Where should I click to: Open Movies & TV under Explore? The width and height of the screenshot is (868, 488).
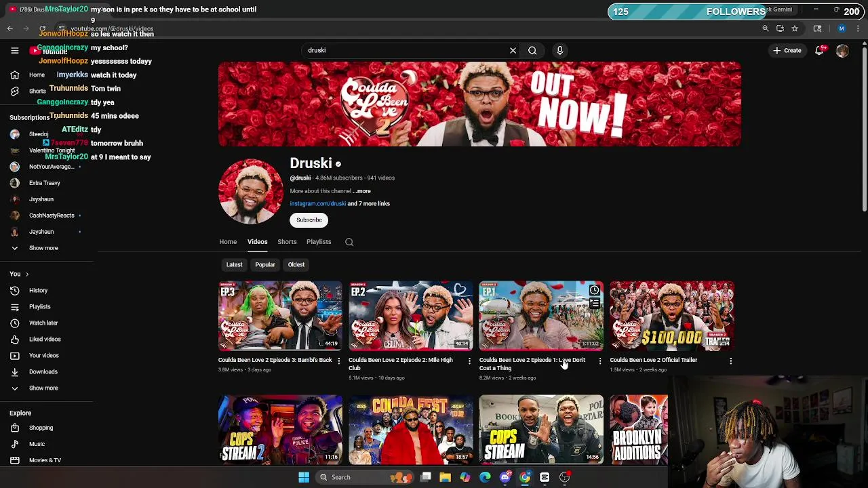tap(45, 460)
